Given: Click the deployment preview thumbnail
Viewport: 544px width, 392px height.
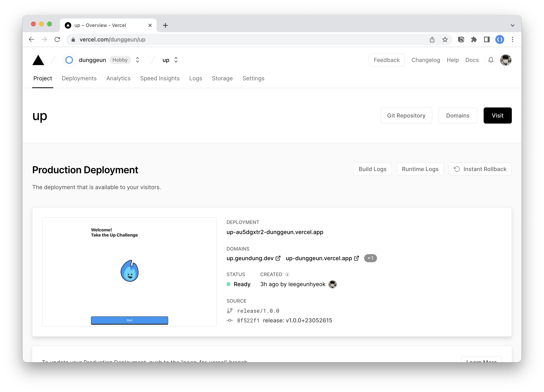Looking at the screenshot, I should click(x=130, y=272).
